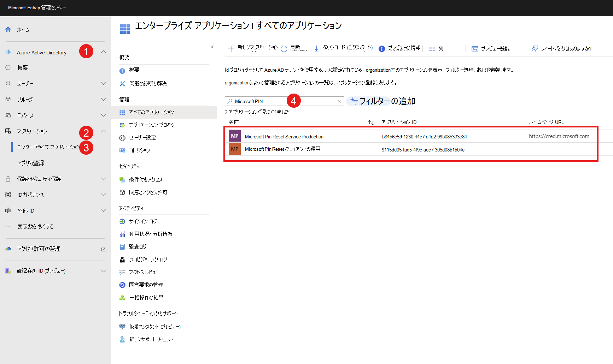The height and width of the screenshot is (364, 613).
Task: Expand the グループ section chevron
Action: click(x=104, y=100)
